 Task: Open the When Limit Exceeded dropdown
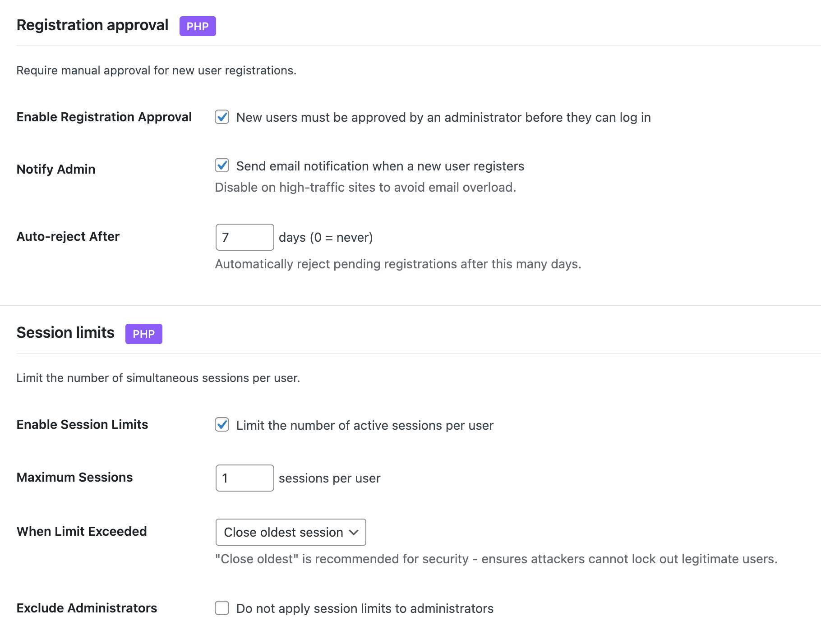pos(291,532)
